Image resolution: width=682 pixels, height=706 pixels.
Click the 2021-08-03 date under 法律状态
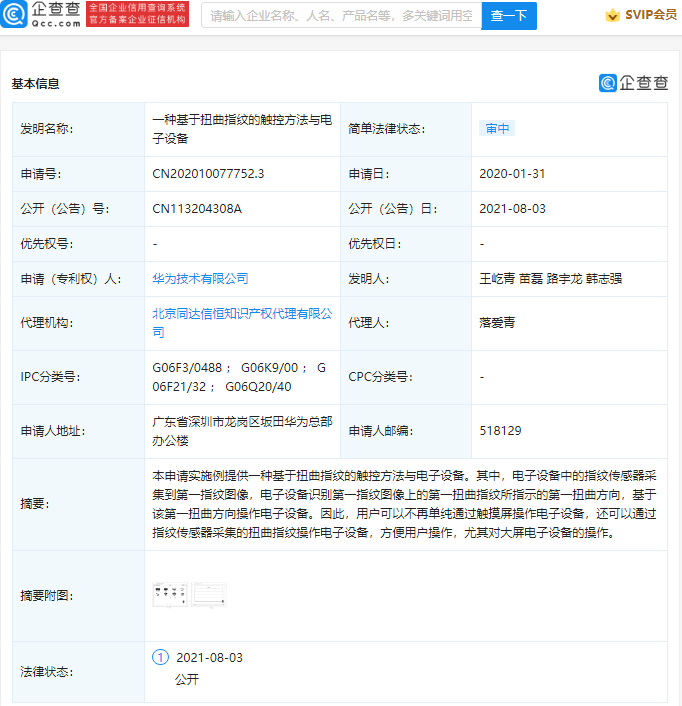coord(209,658)
